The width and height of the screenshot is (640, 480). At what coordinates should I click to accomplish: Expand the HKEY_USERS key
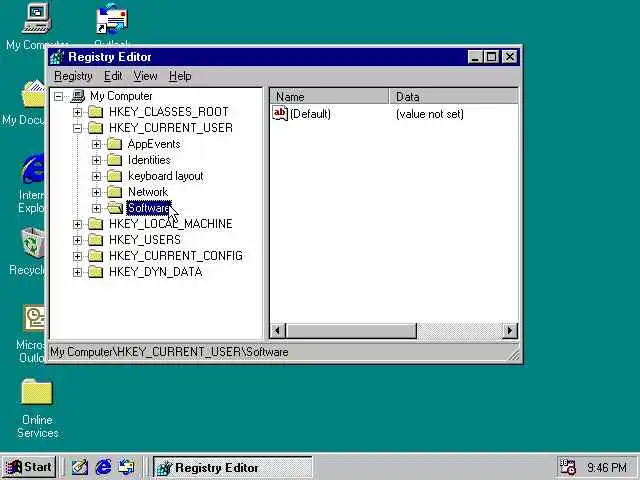pos(77,240)
